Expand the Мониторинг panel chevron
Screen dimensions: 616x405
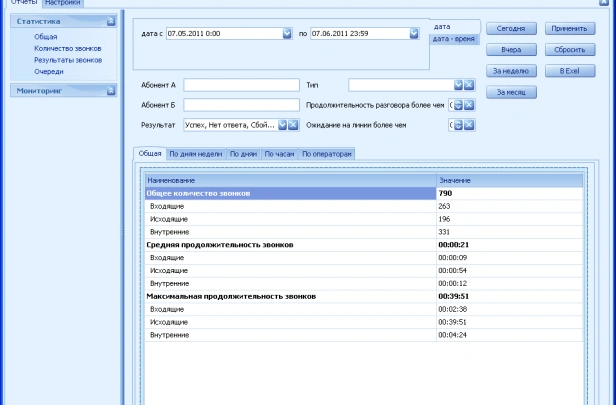110,90
